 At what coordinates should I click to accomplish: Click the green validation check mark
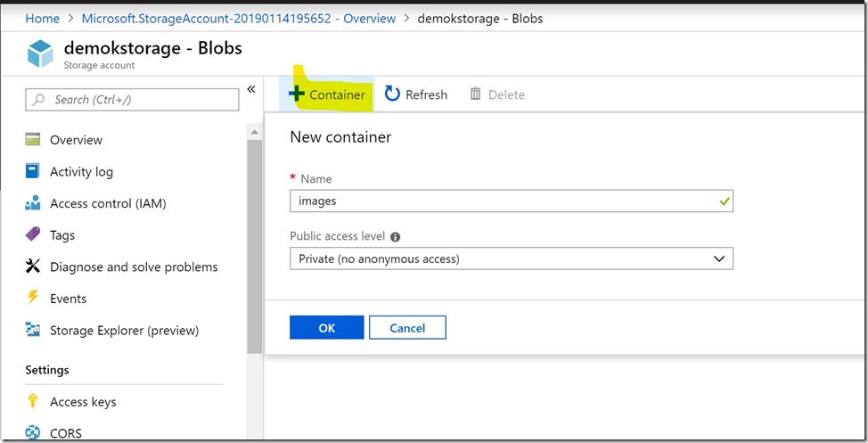[x=724, y=201]
